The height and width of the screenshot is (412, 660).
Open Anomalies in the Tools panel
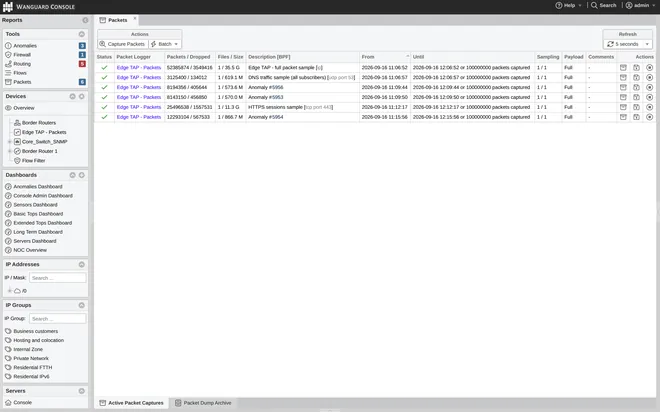25,45
